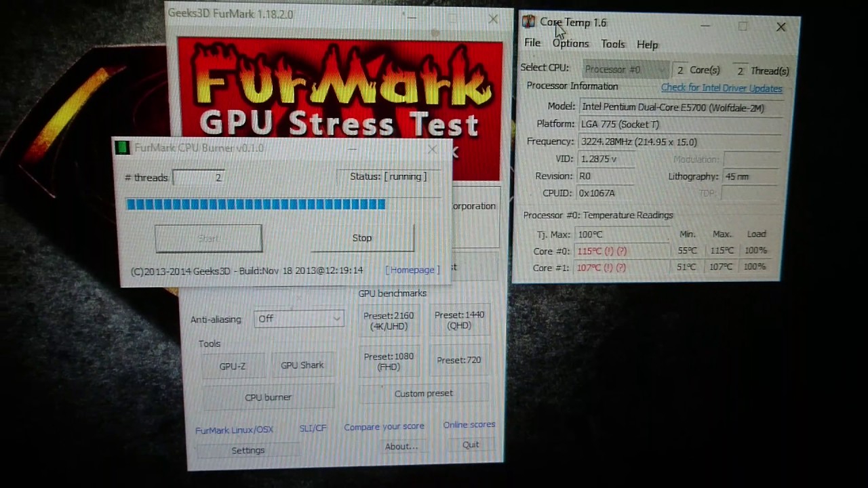Open Online scores link

pyautogui.click(x=469, y=424)
